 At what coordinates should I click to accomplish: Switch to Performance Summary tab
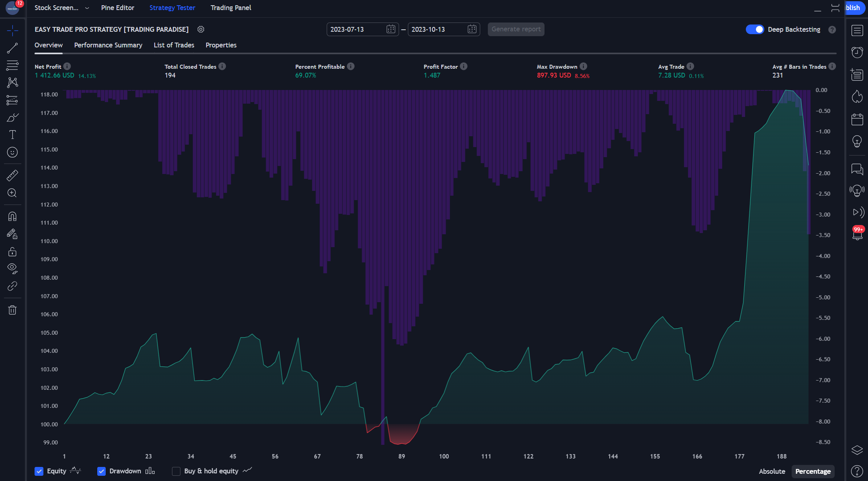[x=108, y=45]
